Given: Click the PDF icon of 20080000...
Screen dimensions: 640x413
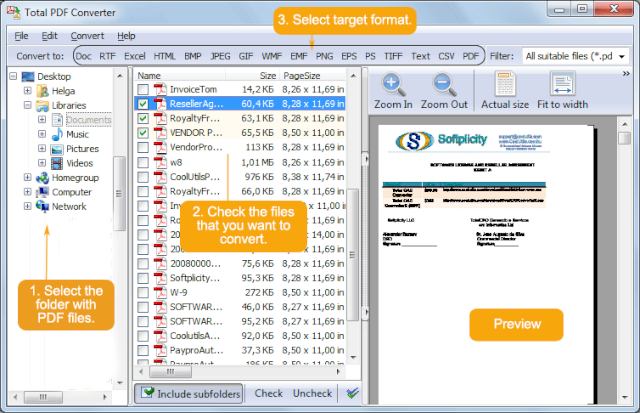Looking at the screenshot, I should click(x=160, y=264).
